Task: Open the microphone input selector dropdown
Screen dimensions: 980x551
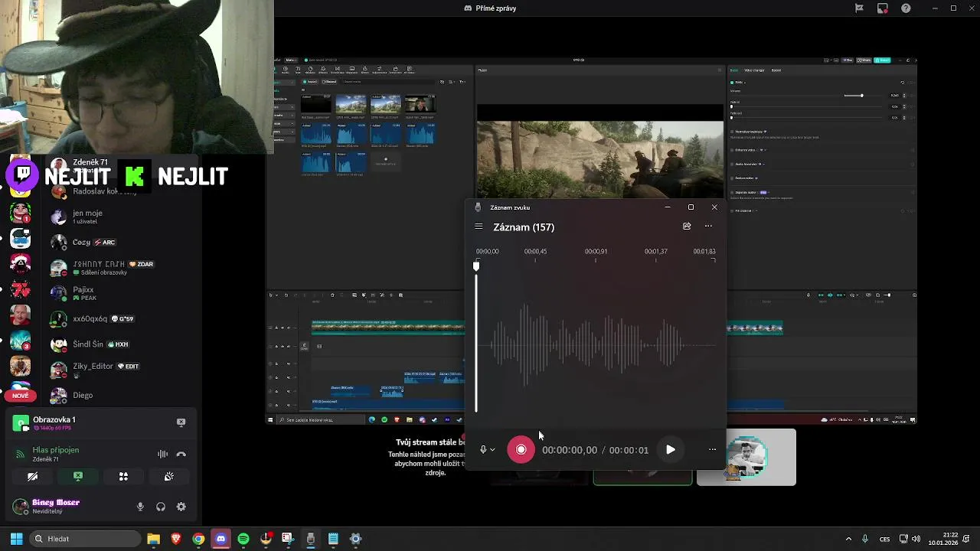Action: click(487, 450)
